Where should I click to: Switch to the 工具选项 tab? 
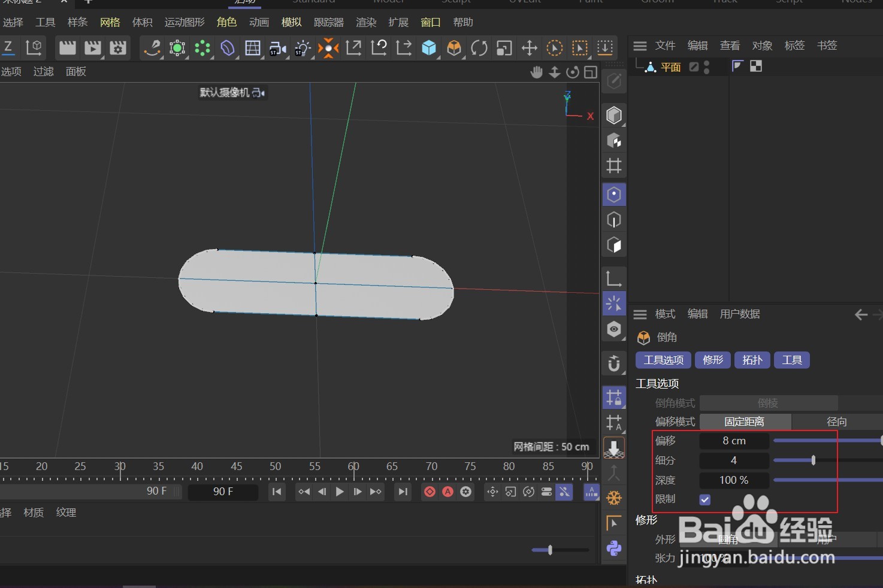[x=664, y=360]
